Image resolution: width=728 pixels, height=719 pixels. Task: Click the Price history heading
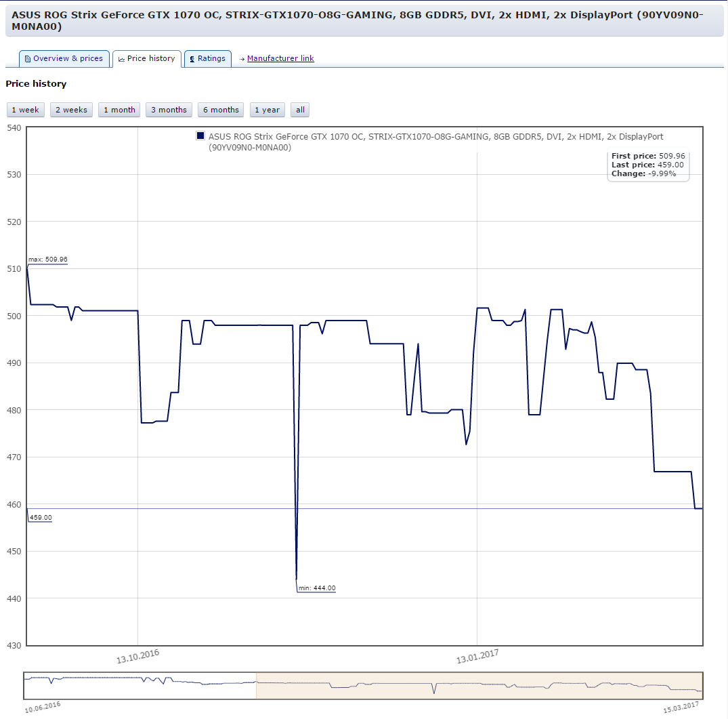coord(36,84)
